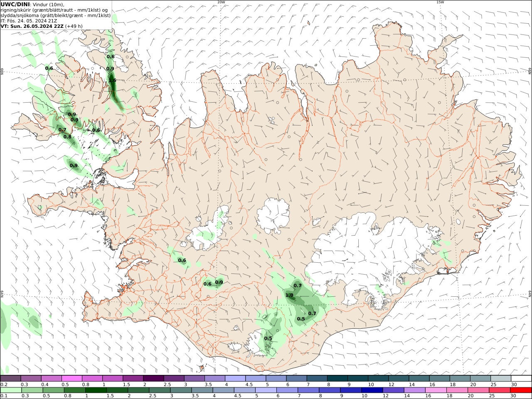
Task: Click the '(+49 h)' forecast offset text
Action: pos(74,26)
